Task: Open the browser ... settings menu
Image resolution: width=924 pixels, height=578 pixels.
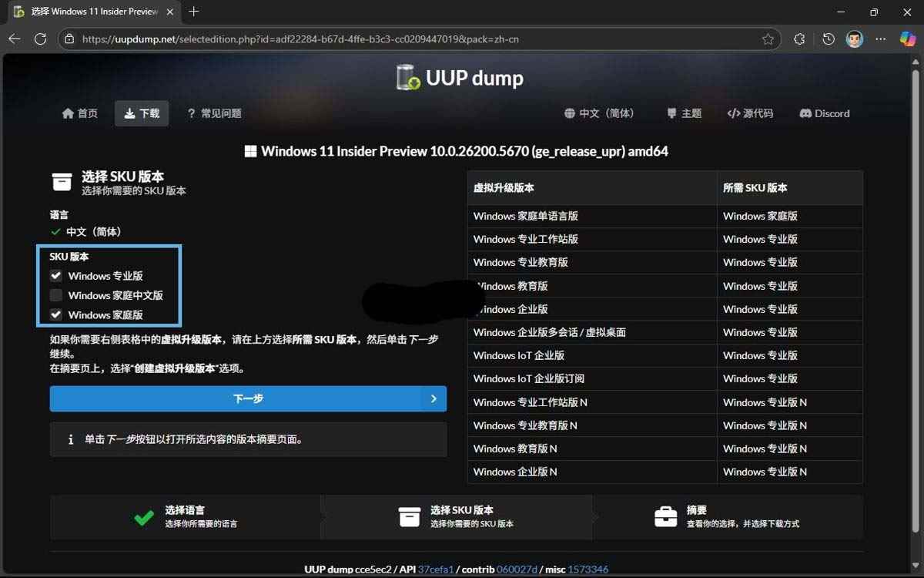Action: point(881,39)
